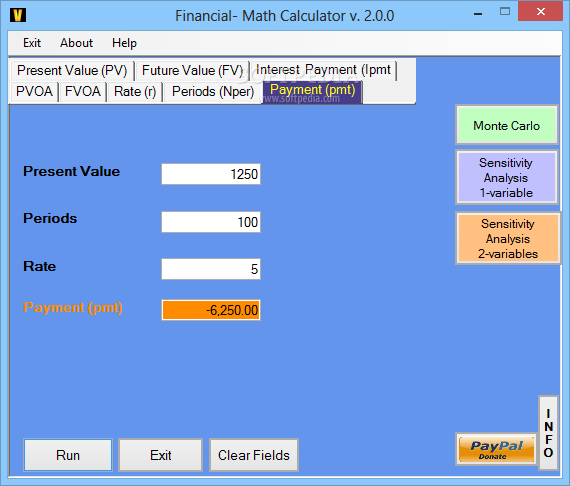Image resolution: width=570 pixels, height=486 pixels.
Task: Select the FVOA tab
Action: pos(83,91)
